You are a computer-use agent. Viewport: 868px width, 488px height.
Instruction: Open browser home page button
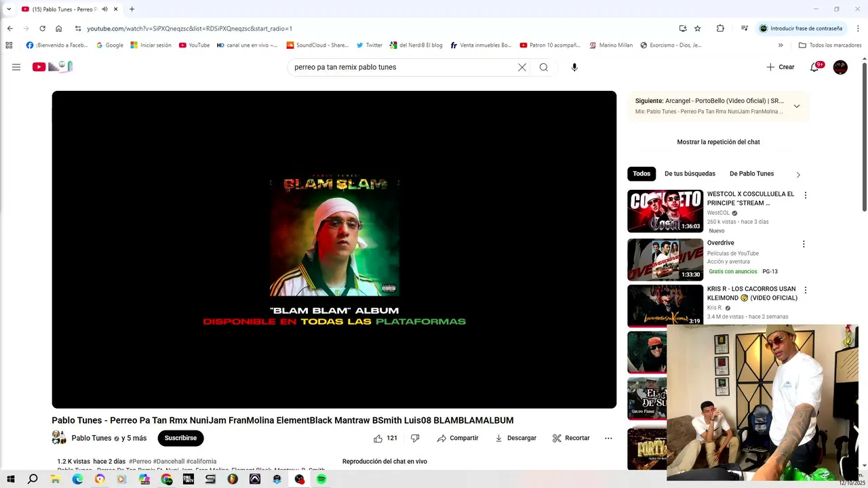(x=58, y=28)
